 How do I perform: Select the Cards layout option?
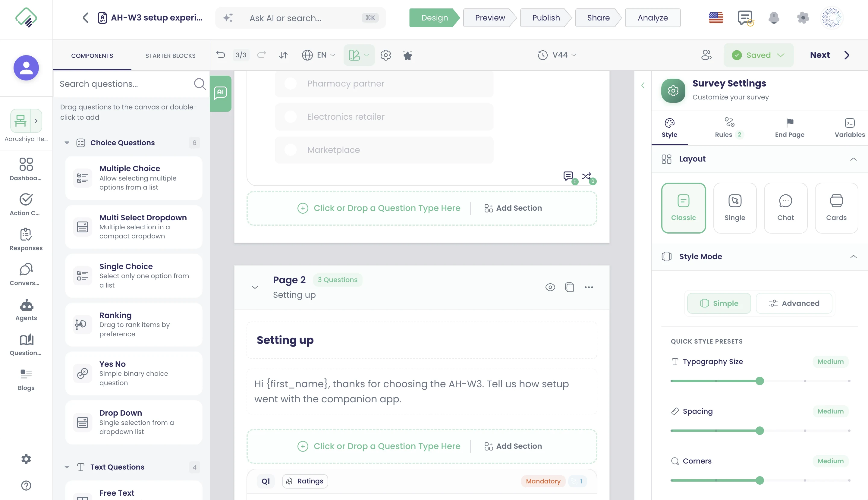click(836, 208)
